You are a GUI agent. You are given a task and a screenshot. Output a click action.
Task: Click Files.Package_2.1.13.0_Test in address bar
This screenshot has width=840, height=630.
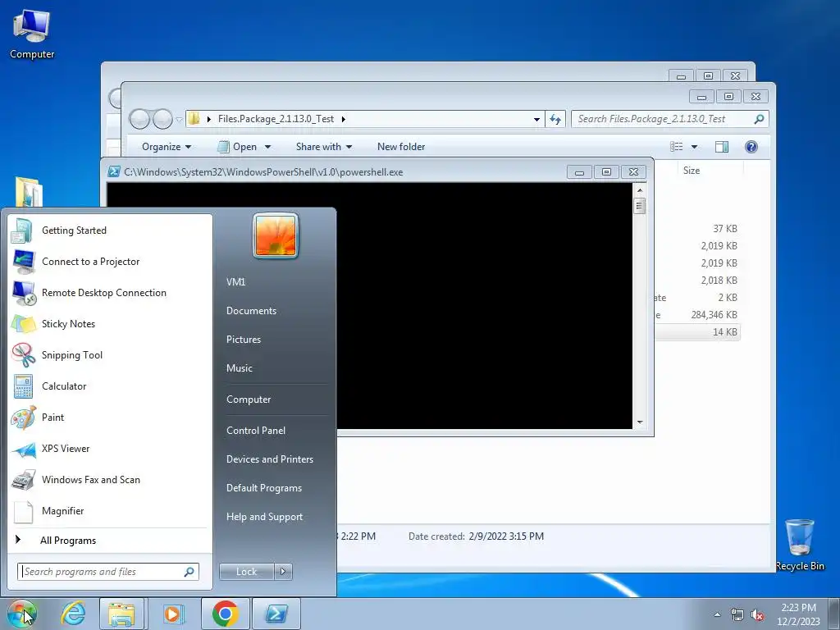tap(276, 119)
